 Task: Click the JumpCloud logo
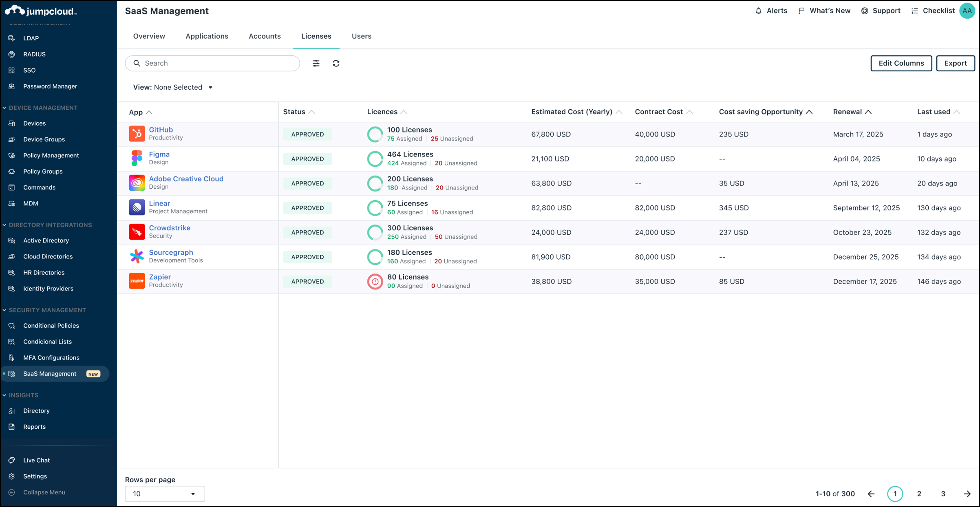point(41,11)
